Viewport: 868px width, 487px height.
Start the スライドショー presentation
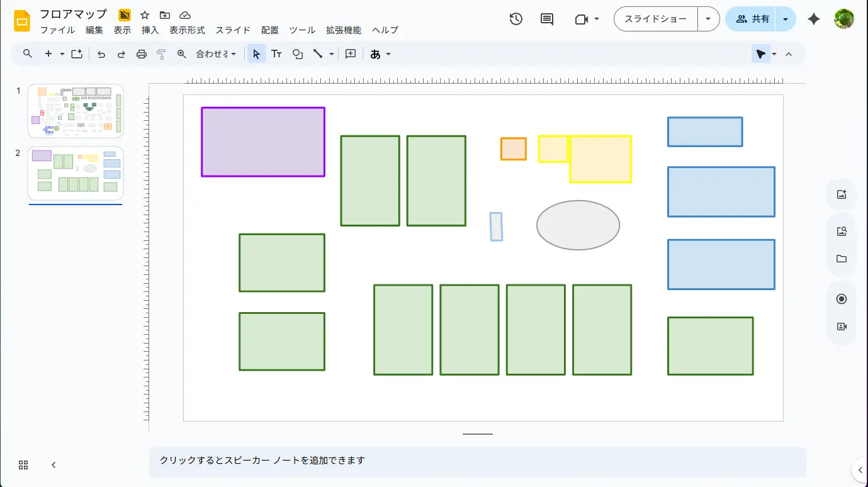coord(655,19)
